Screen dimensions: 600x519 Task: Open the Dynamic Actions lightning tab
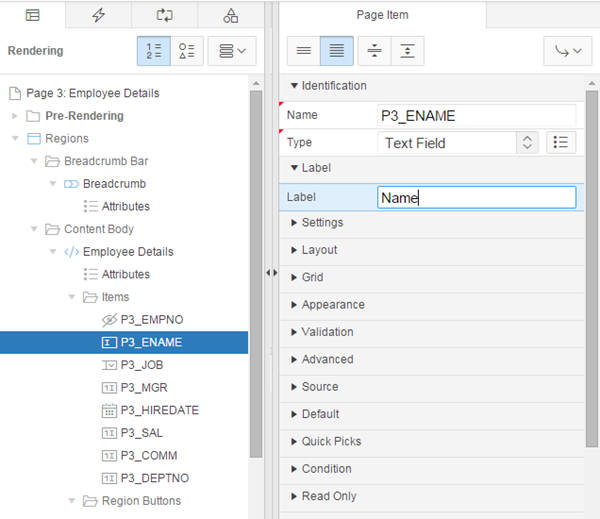[98, 15]
